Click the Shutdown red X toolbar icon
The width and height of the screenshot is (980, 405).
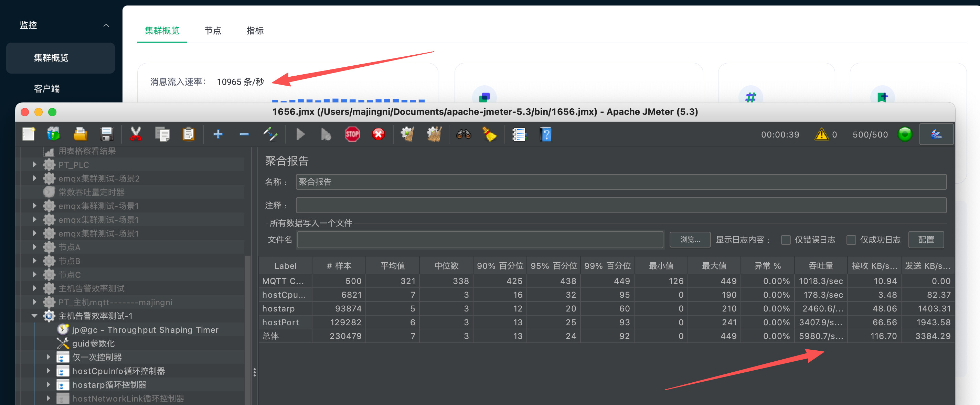[x=378, y=134]
